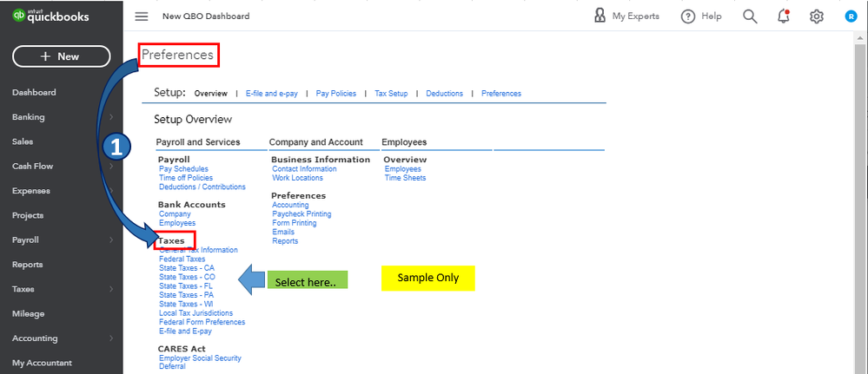
Task: Select State Taxes - CA link
Action: 186,268
